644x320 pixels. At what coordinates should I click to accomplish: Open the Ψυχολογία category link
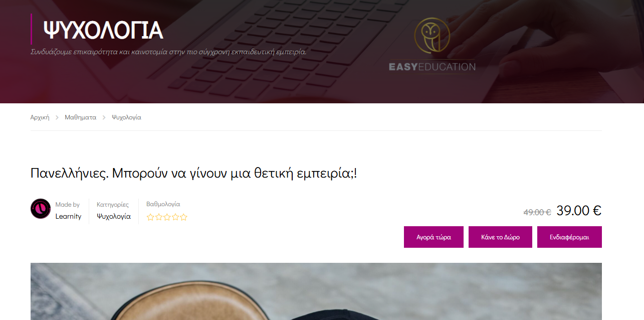pos(114,216)
